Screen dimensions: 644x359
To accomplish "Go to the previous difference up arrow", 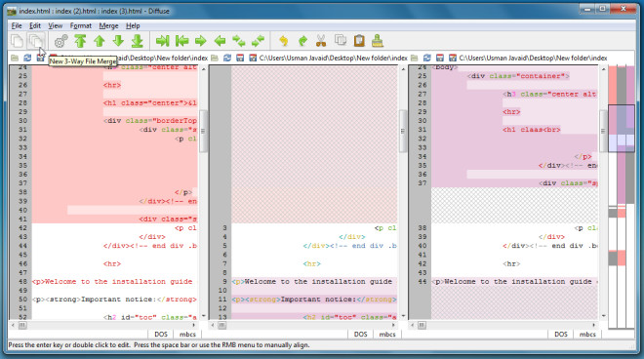I will 99,41.
